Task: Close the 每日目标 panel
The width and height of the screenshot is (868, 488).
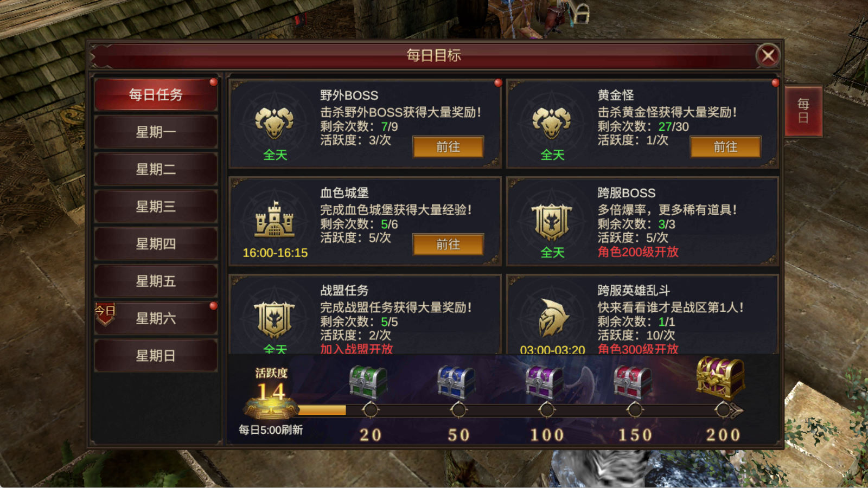Action: tap(768, 55)
